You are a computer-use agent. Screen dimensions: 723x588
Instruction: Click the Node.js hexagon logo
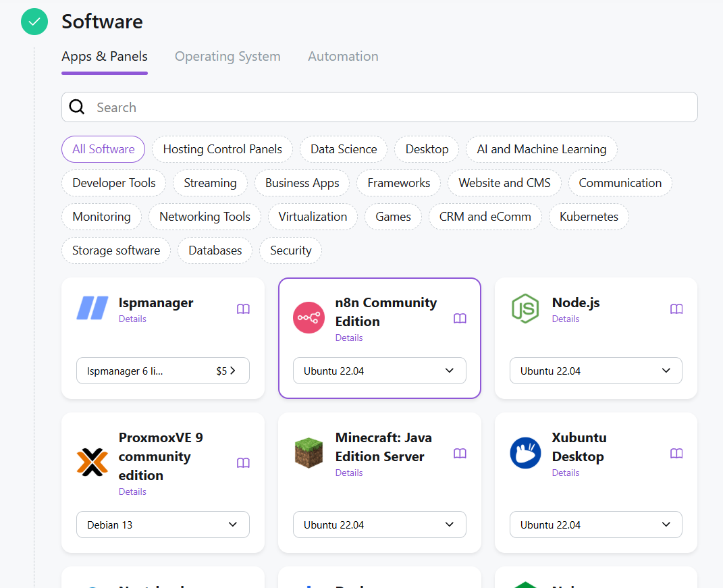(x=525, y=309)
